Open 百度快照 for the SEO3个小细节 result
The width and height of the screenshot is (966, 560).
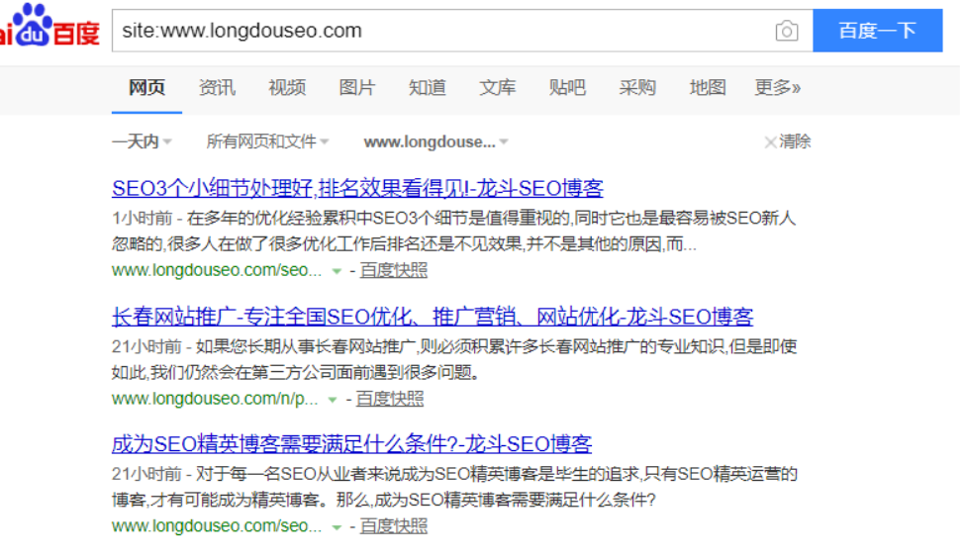[x=396, y=272]
